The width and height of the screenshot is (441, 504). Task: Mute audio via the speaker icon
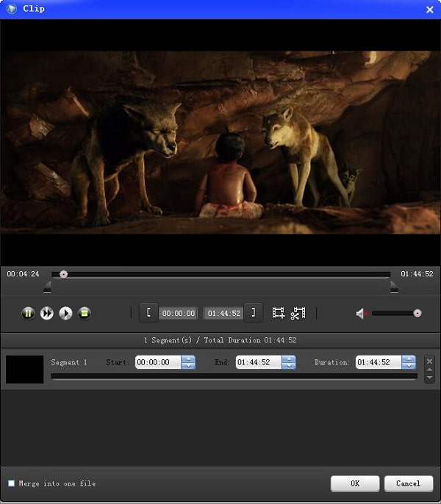pyautogui.click(x=360, y=314)
